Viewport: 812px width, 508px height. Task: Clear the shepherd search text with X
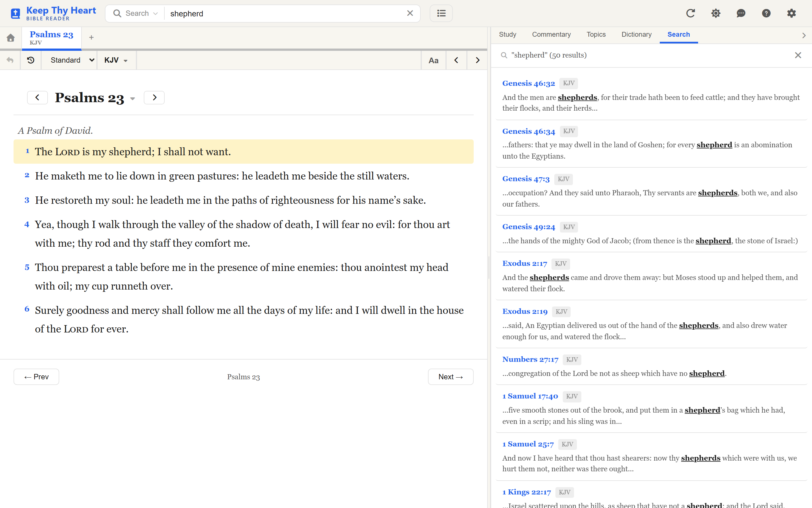point(410,13)
